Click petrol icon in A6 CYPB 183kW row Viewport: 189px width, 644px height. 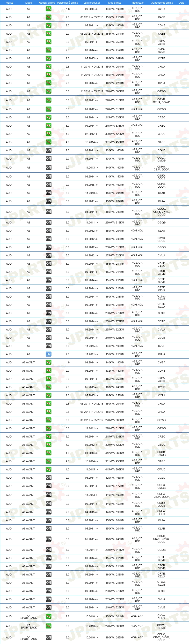click(x=48, y=58)
